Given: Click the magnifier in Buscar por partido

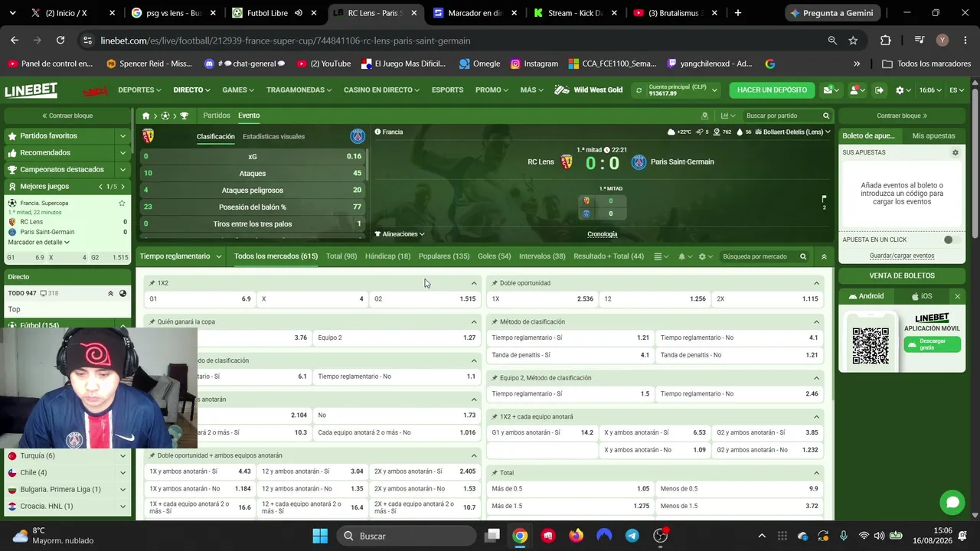Looking at the screenshot, I should (826, 116).
